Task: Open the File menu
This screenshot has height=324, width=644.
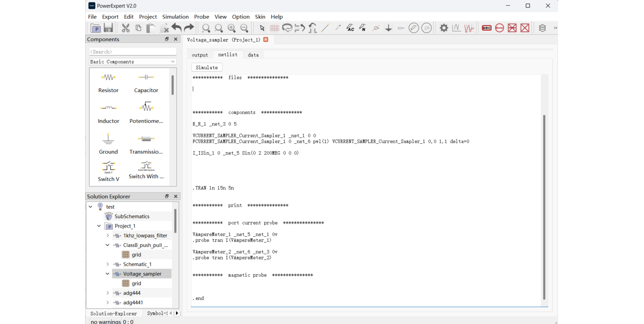Action: (92, 17)
